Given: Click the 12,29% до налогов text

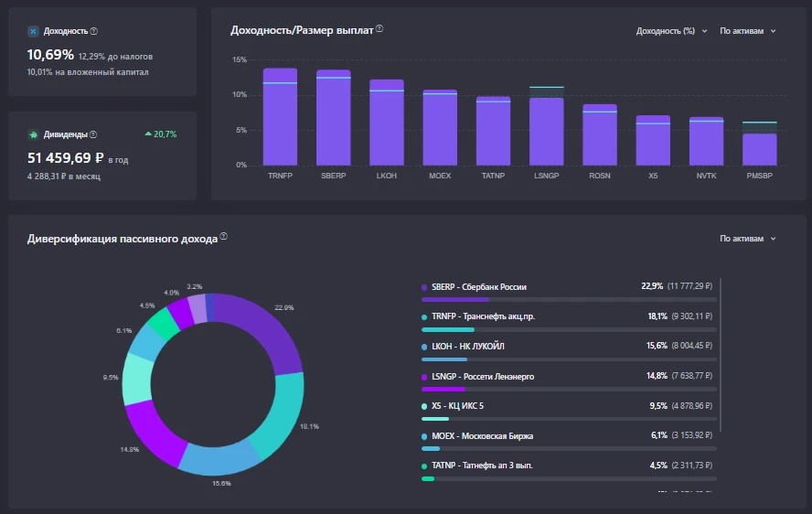Looking at the screenshot, I should pos(115,57).
